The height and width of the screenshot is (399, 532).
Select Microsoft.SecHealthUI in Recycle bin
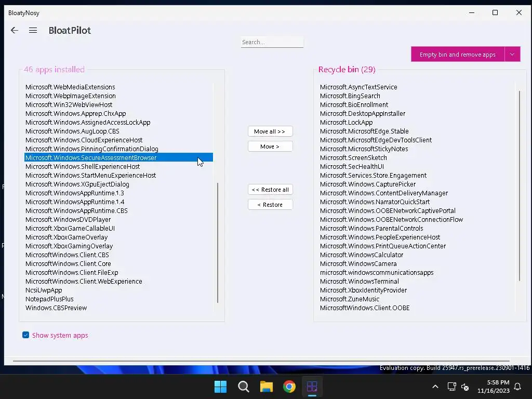[x=417, y=166]
